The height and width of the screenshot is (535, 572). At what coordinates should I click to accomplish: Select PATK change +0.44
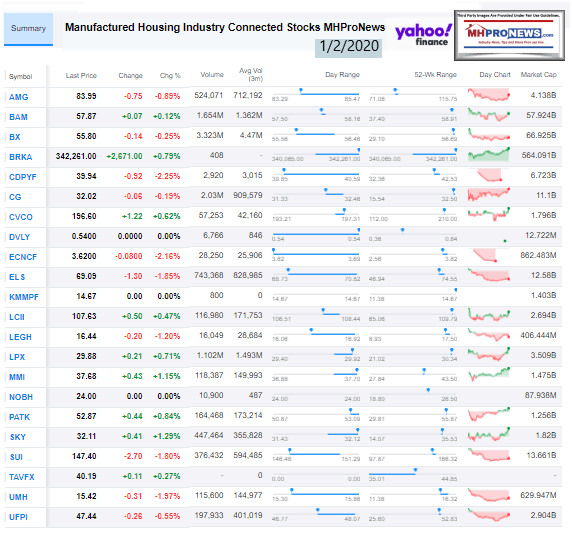tap(132, 416)
